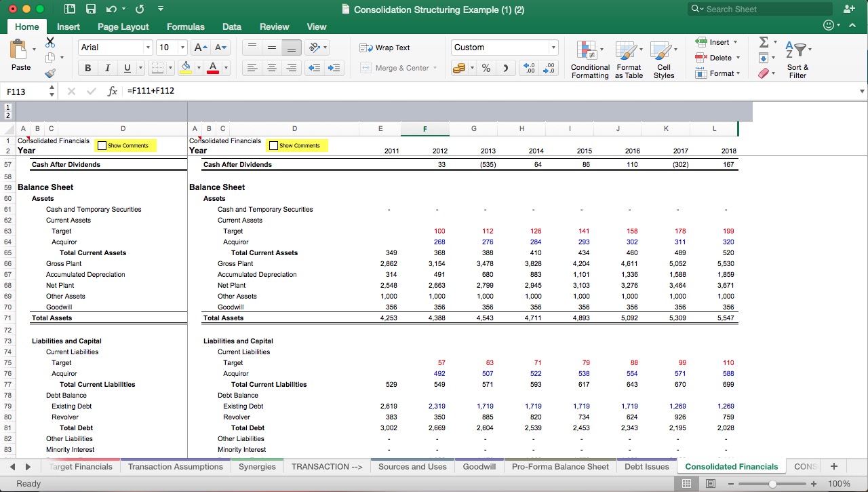Open the Arial font dropdown
The image size is (868, 492).
[x=149, y=48]
